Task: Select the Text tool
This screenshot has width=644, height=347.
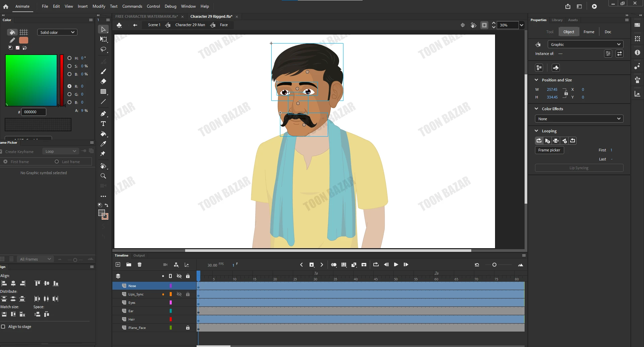Action: click(103, 124)
